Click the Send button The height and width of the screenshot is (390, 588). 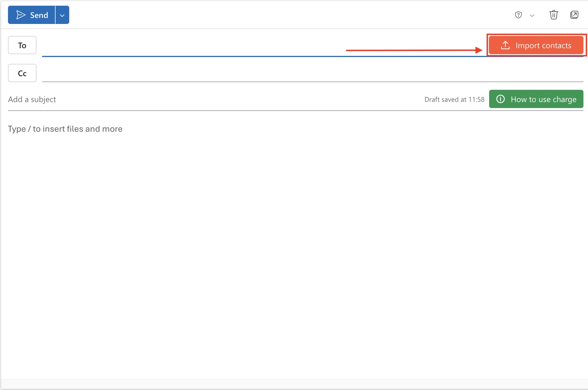tap(32, 15)
